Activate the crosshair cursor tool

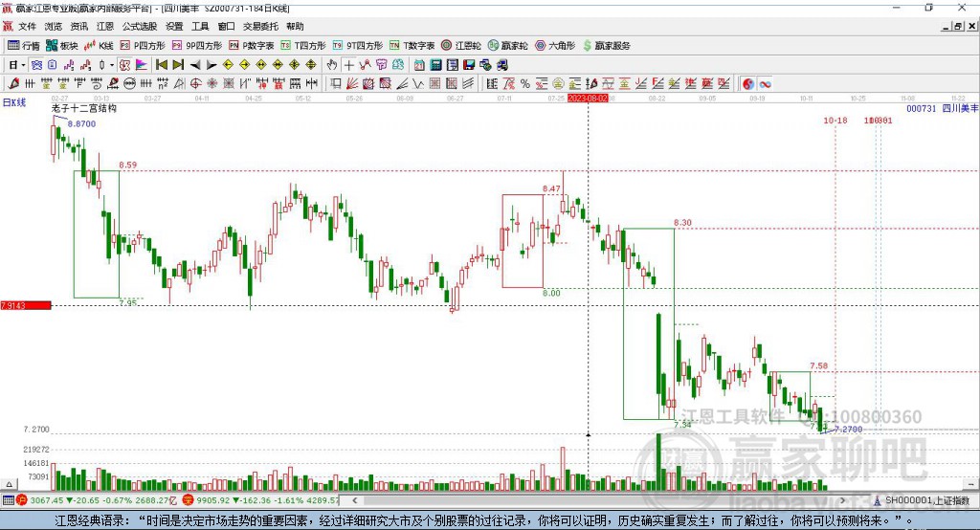[x=348, y=64]
